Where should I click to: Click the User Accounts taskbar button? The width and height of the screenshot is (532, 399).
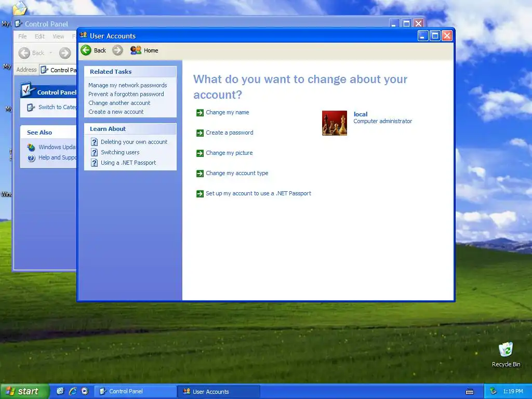pyautogui.click(x=219, y=391)
